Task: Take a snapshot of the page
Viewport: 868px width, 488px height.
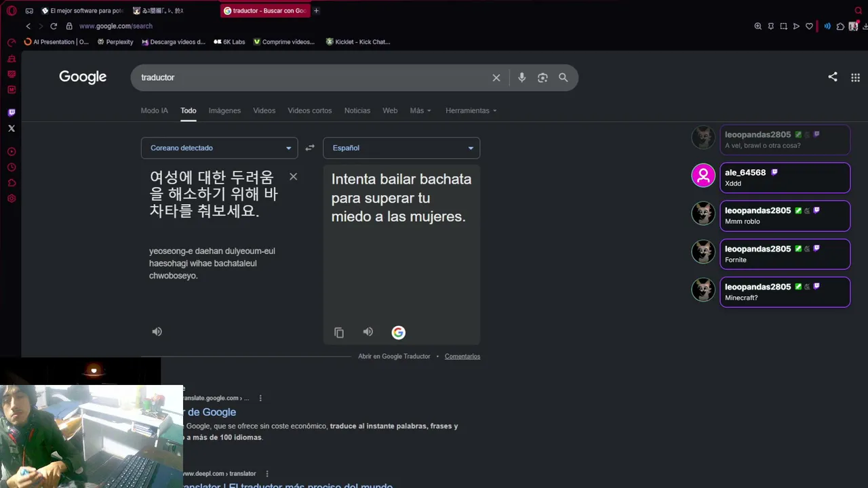Action: click(x=784, y=26)
